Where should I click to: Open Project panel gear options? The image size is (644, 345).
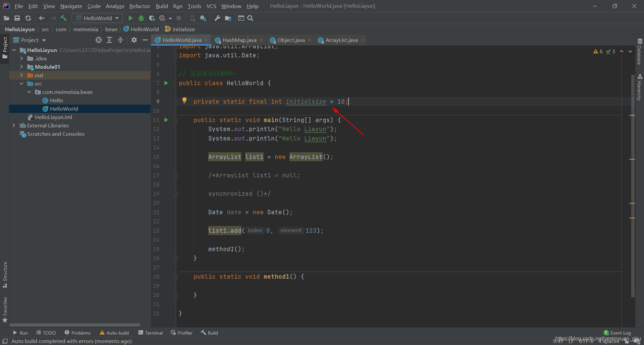(134, 40)
